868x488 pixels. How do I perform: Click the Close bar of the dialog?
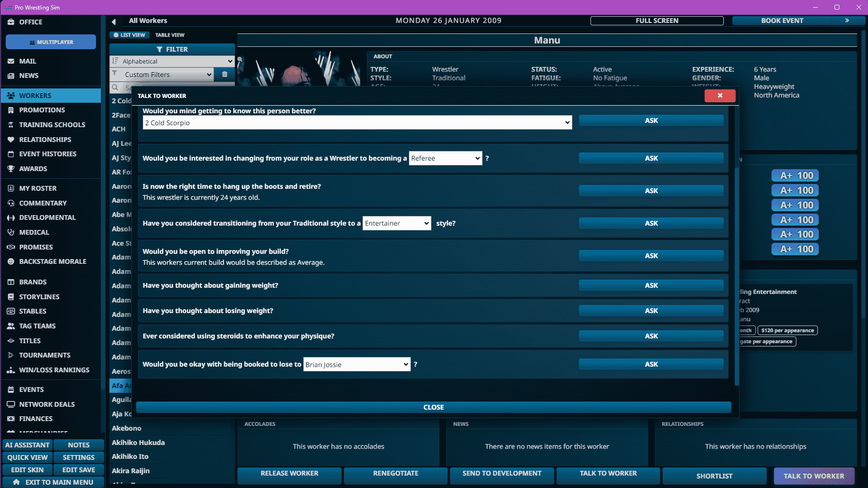pyautogui.click(x=434, y=407)
